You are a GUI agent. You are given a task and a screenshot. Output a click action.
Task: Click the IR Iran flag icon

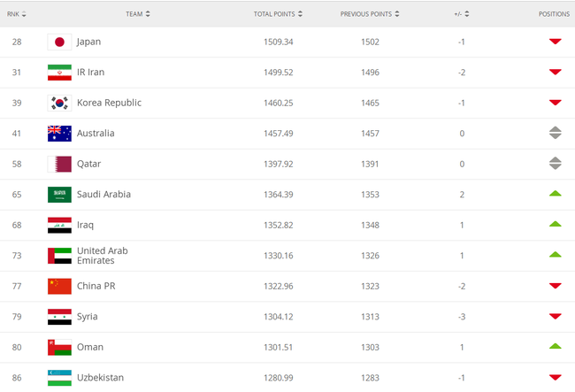59,73
